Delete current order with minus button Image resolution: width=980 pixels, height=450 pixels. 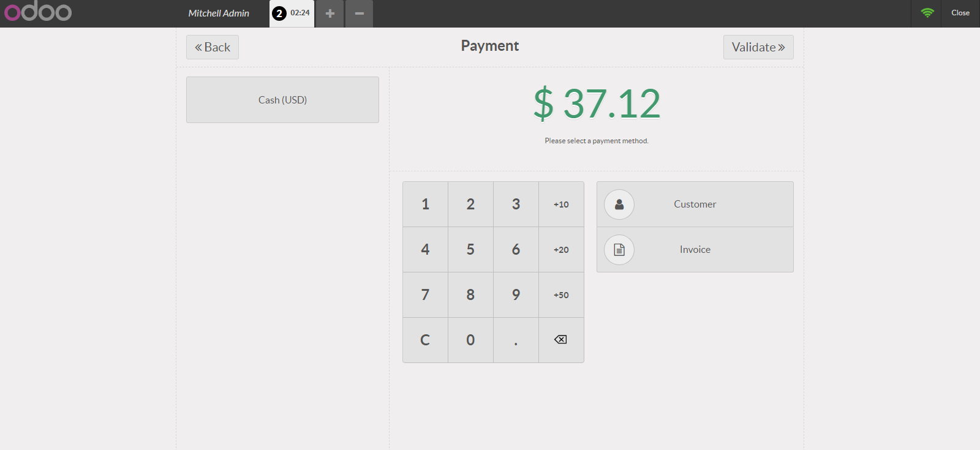tap(360, 13)
